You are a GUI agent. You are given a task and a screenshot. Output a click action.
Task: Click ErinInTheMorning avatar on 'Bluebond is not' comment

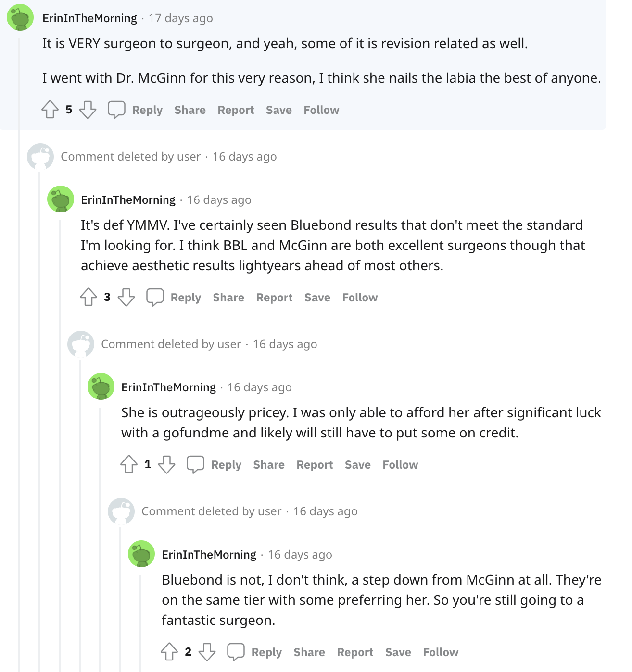point(141,554)
